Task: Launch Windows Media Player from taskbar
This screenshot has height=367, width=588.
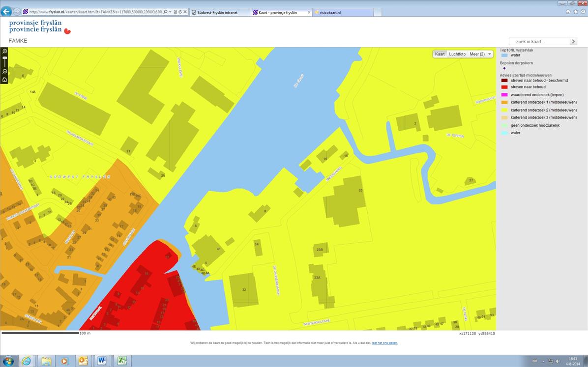Action: (64, 361)
